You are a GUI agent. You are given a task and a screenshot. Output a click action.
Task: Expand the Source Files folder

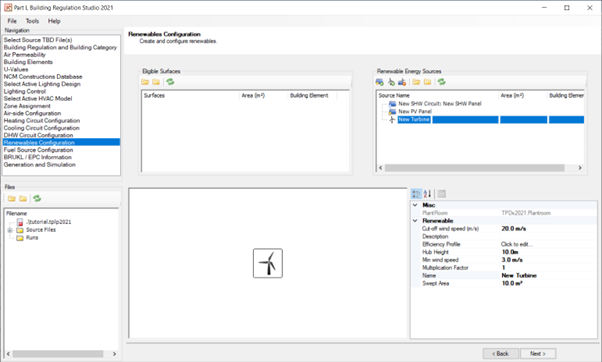pyautogui.click(x=10, y=230)
